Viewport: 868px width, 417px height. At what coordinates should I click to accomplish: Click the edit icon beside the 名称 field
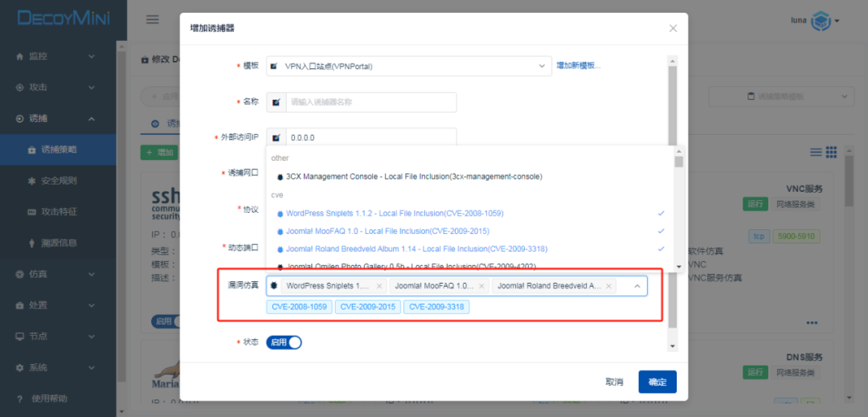[x=276, y=102]
